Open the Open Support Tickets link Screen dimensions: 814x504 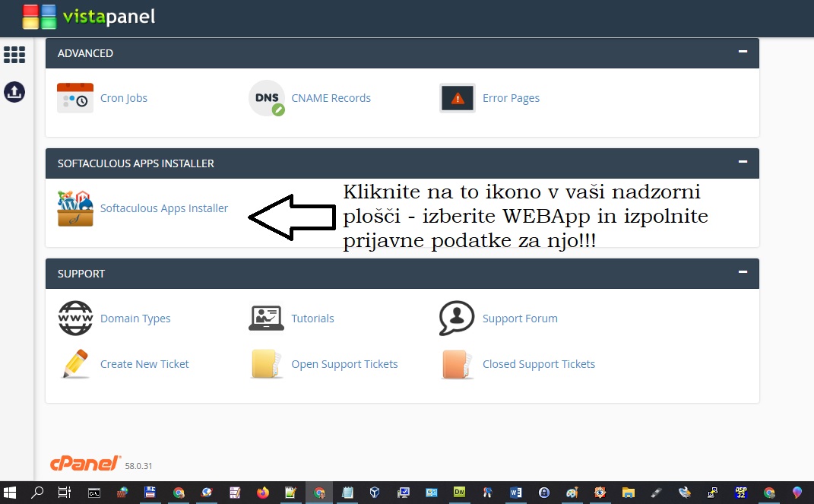coord(345,364)
